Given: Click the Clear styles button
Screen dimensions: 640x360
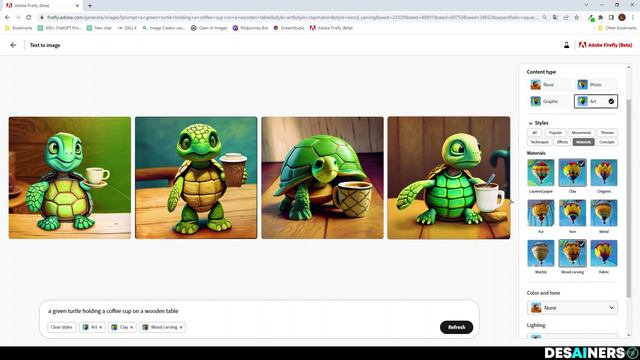Looking at the screenshot, I should [x=62, y=327].
